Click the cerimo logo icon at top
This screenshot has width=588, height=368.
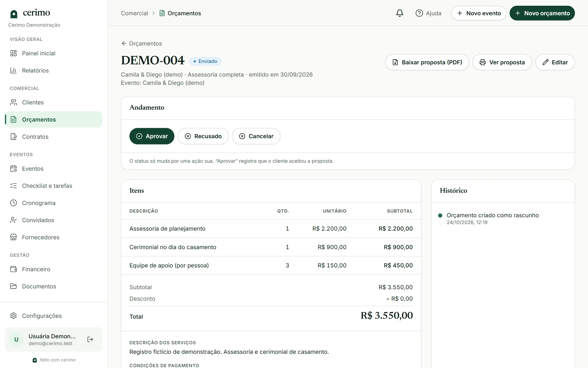14,14
